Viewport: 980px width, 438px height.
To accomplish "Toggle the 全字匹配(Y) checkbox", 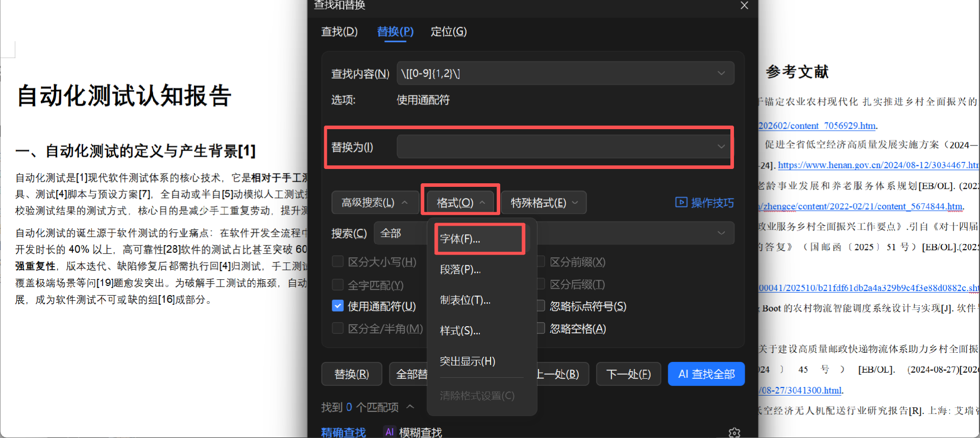I will point(337,284).
